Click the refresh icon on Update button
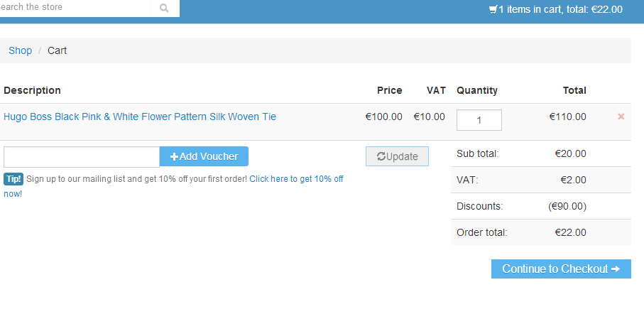Viewport: 644px width, 324px height. tap(381, 156)
